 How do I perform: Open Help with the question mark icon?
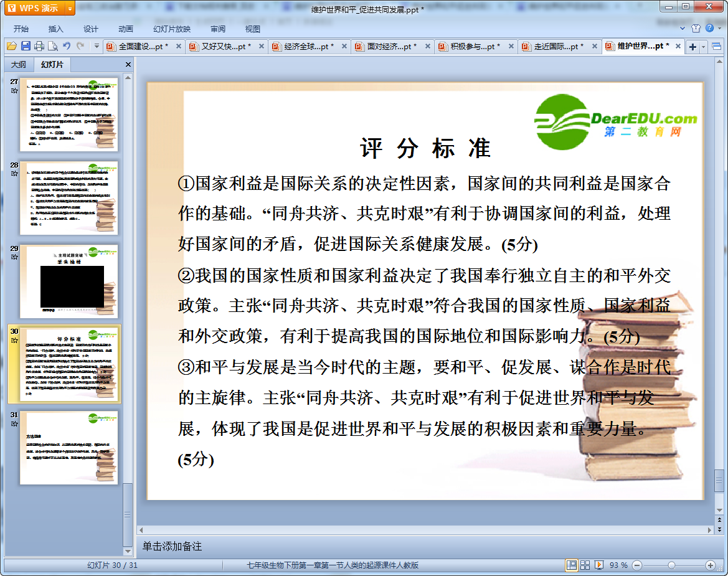click(709, 28)
